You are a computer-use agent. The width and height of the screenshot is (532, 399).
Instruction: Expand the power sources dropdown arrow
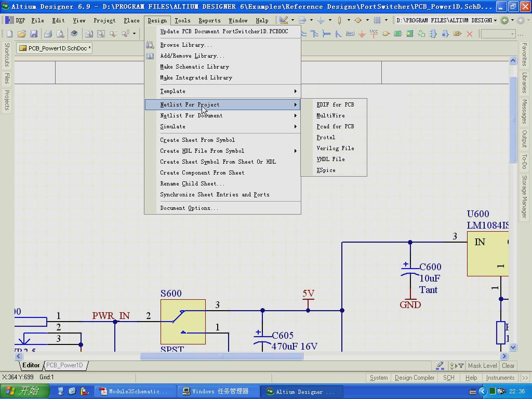(330, 20)
